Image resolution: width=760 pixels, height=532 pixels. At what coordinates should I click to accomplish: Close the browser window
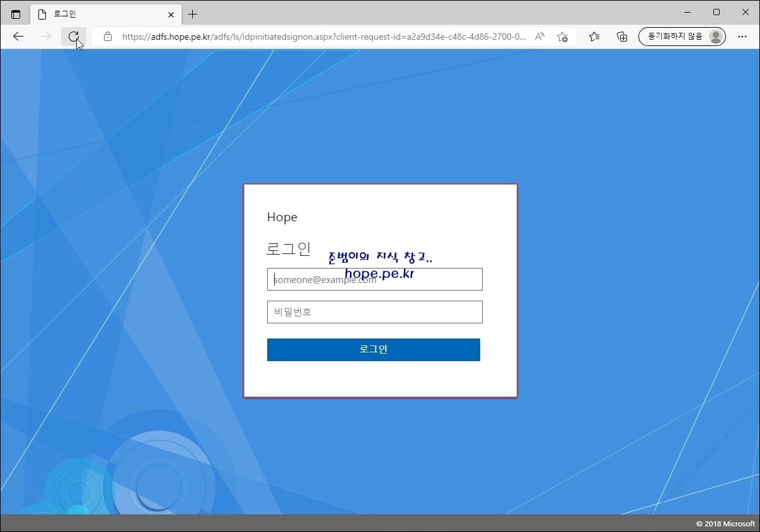tap(745, 12)
